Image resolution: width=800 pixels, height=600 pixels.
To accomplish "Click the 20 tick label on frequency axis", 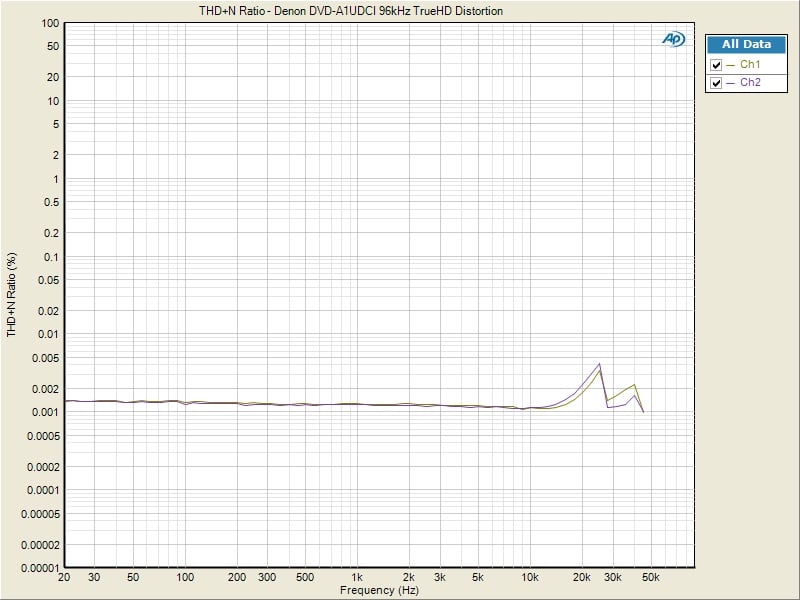I will pos(65,578).
